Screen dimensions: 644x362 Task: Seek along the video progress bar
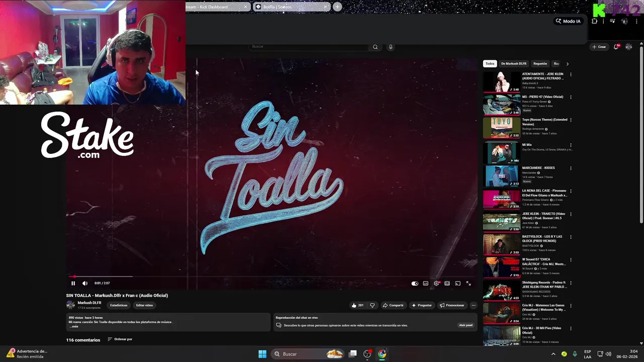272,276
